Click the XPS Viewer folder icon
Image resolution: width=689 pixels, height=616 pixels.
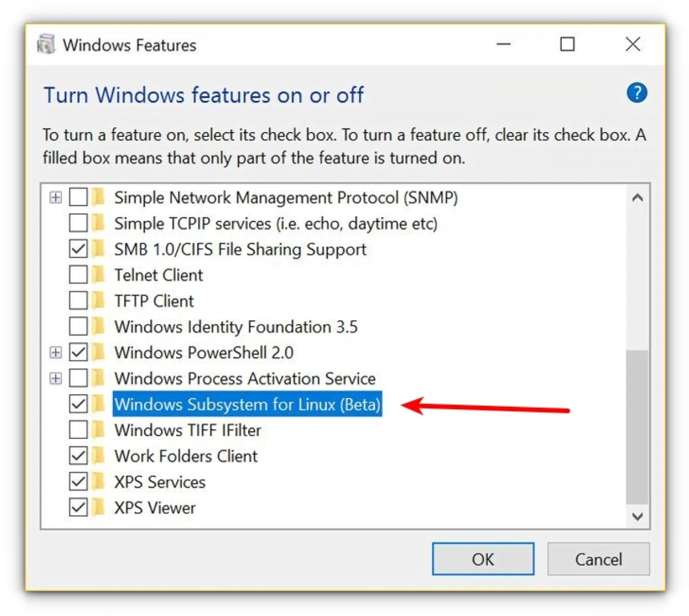[96, 507]
